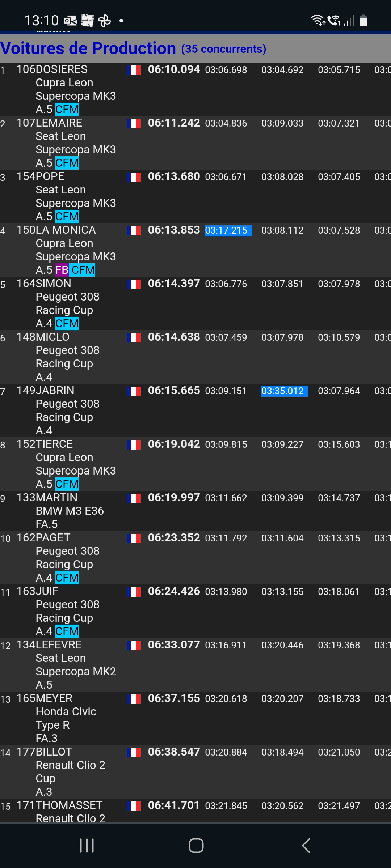The height and width of the screenshot is (868, 391).
Task: Select row 133 MARTIN BMW M3 E36
Action: pos(195,511)
